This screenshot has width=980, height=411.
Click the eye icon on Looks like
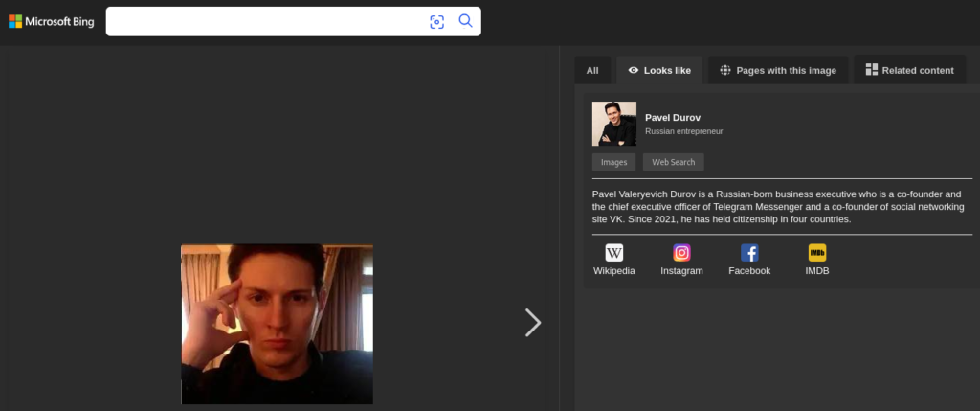[634, 70]
